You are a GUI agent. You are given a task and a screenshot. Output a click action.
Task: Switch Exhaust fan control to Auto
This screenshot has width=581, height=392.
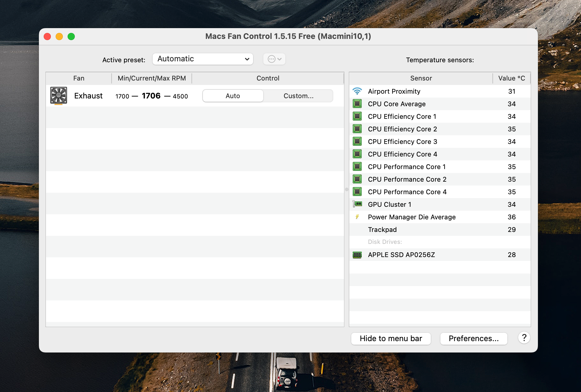[x=233, y=96]
